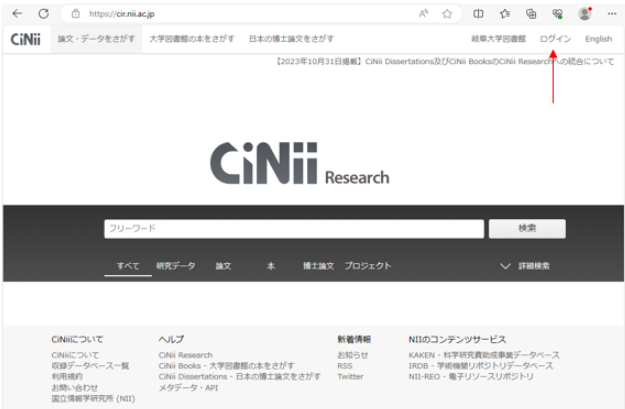Expand 詳細検索 advanced search
Screen dimensions: 625x409
click(525, 266)
